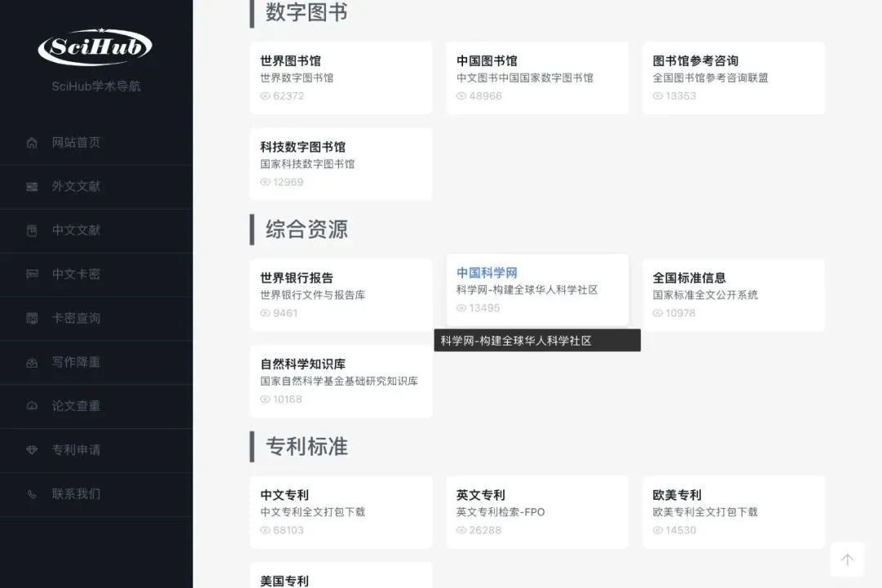882x588 pixels.
Task: Click the eye icon next to 12969
Action: coord(265,182)
